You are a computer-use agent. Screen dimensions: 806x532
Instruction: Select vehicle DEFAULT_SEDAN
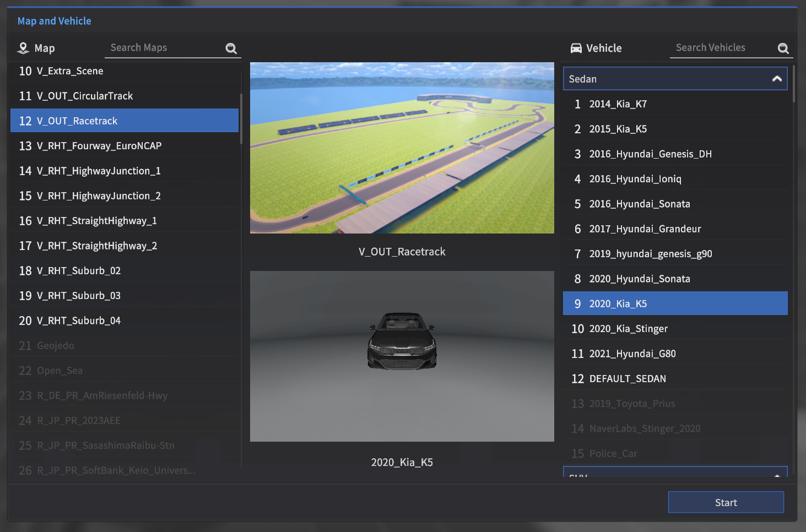[675, 378]
